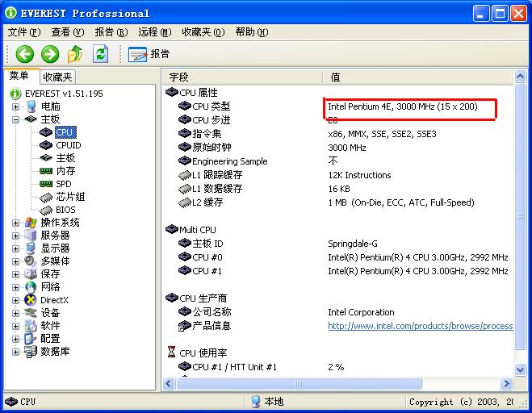Expand the 操作系统 tree node
This screenshot has width=532, height=413.
point(15,223)
